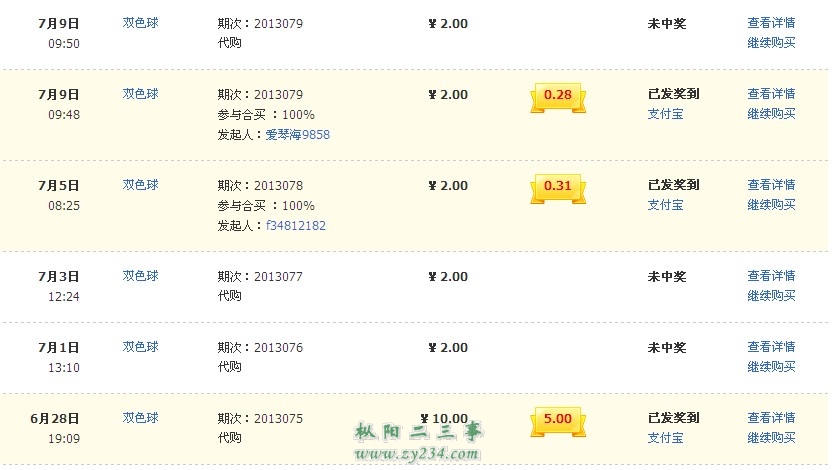View 查看详情 for period 2013076 order

click(x=771, y=347)
